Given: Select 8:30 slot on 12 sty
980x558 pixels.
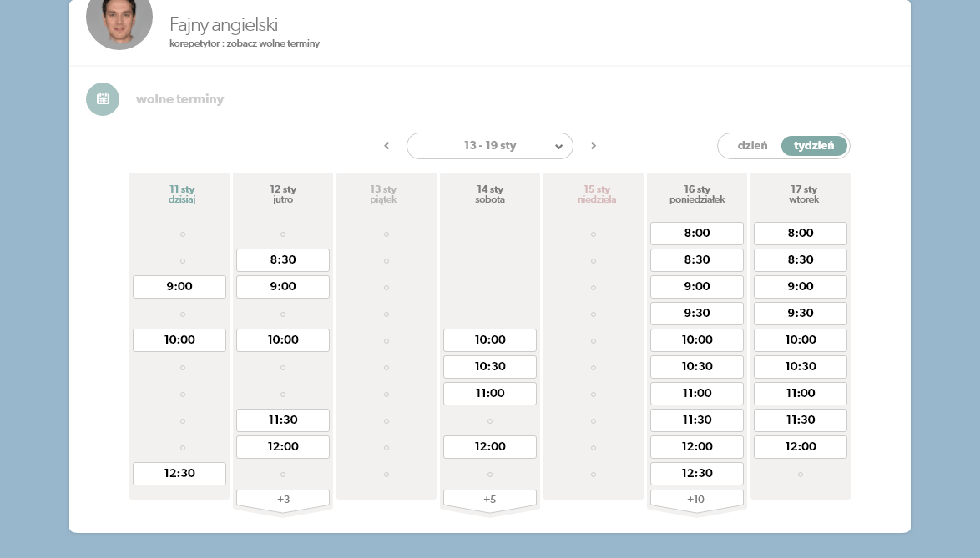Looking at the screenshot, I should pyautogui.click(x=283, y=259).
